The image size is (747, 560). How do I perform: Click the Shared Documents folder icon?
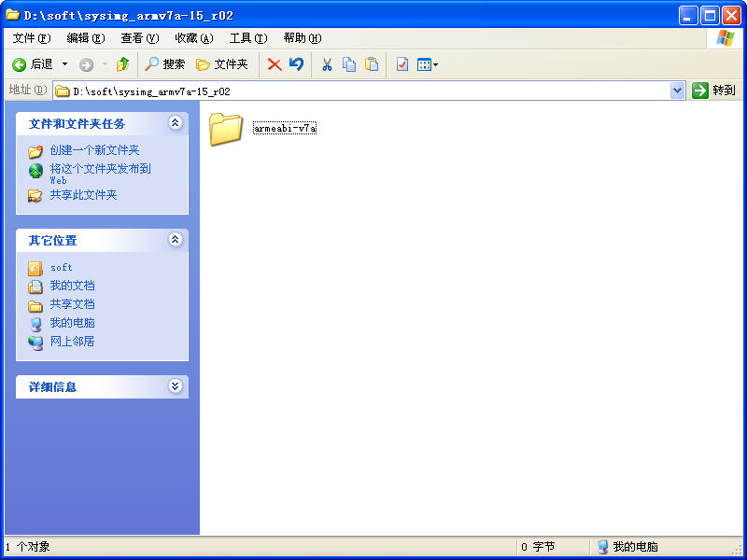(x=35, y=306)
